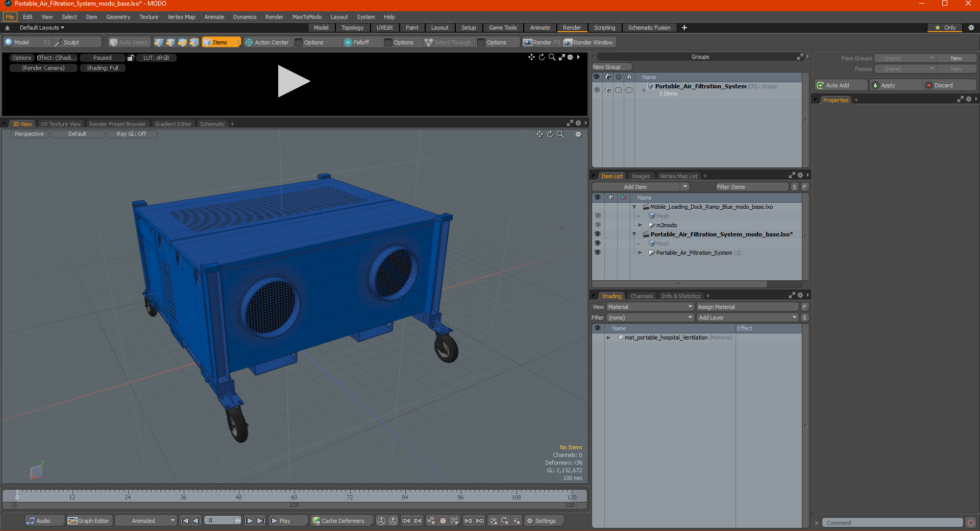
Task: Open the shading View Material dropdown
Action: (650, 307)
